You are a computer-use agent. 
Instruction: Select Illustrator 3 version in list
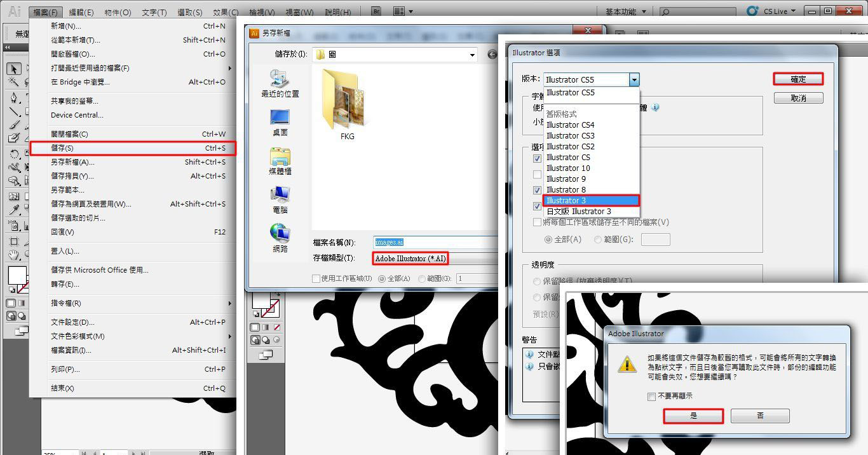[592, 200]
